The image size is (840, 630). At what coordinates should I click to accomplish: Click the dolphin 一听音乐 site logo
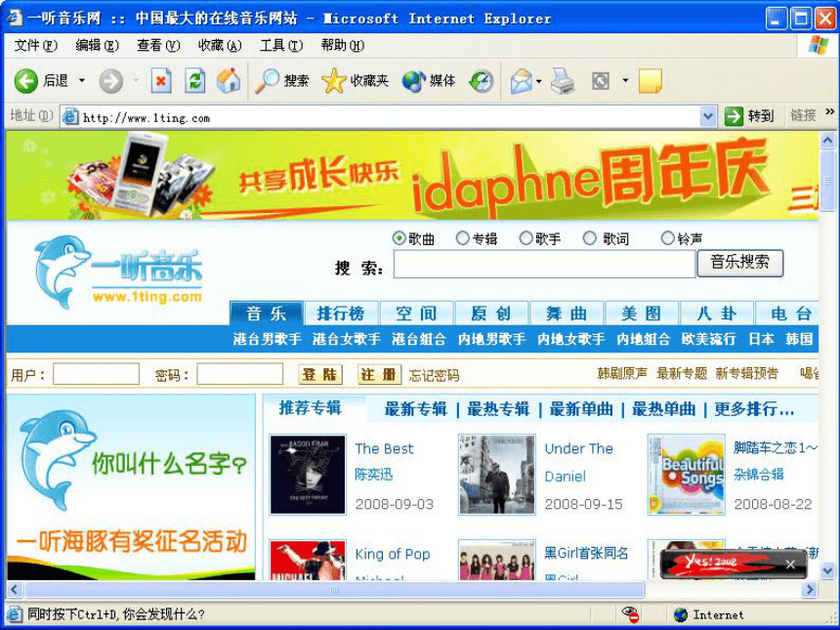click(118, 273)
